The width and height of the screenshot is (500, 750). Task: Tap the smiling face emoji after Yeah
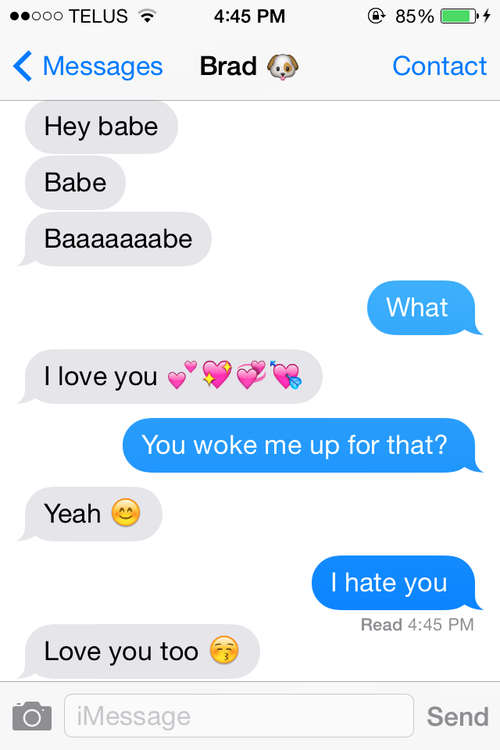[126, 513]
